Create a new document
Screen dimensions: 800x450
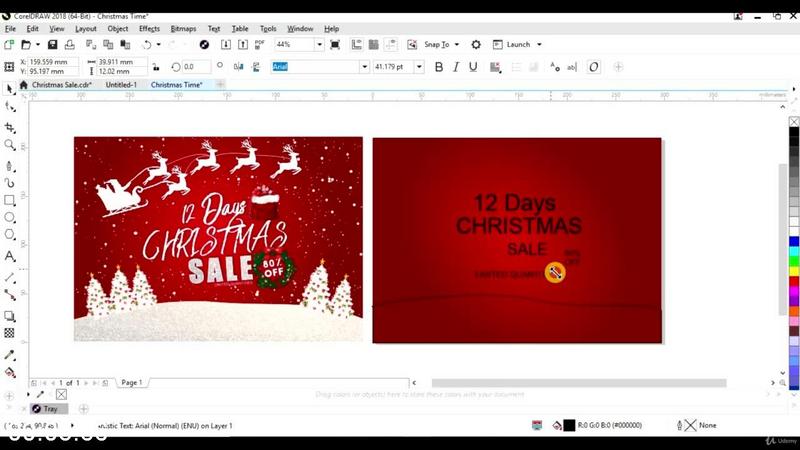click(9, 44)
